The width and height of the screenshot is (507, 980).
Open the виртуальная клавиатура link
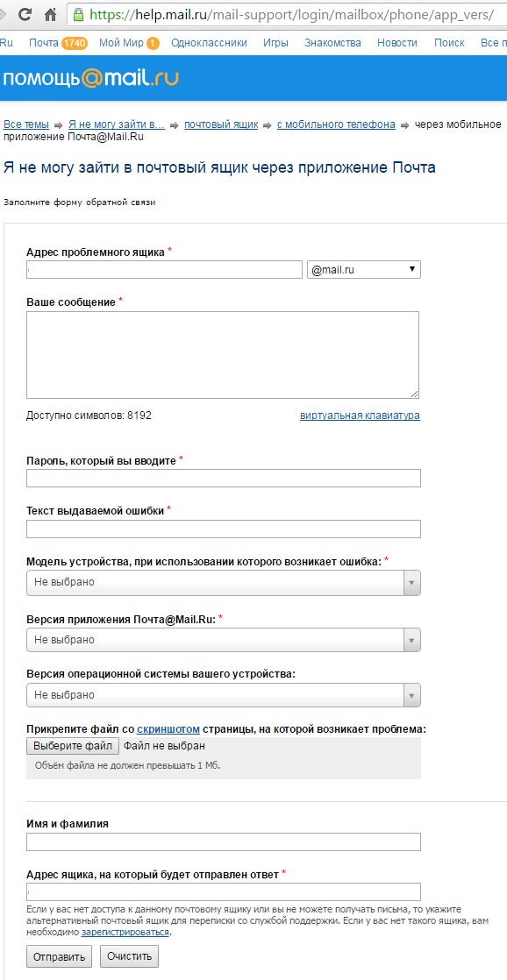pos(361,415)
